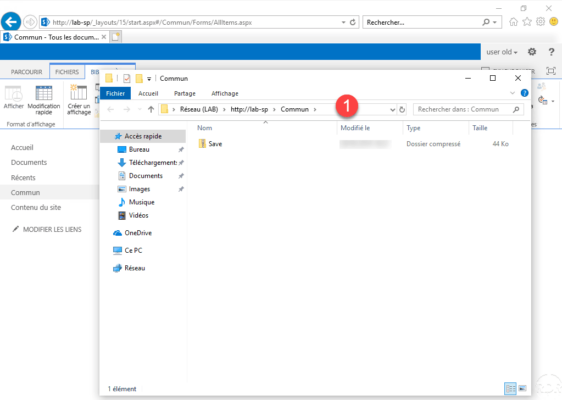Click the browser forward arrow button

tap(30, 22)
